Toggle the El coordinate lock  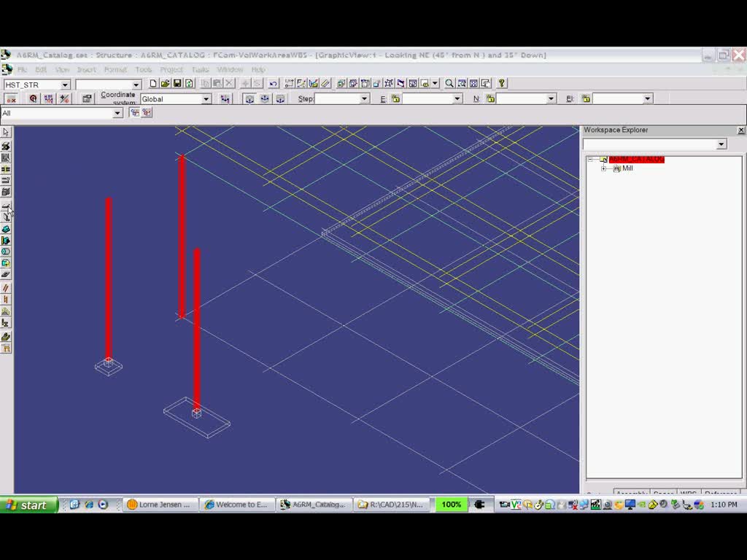pyautogui.click(x=586, y=98)
